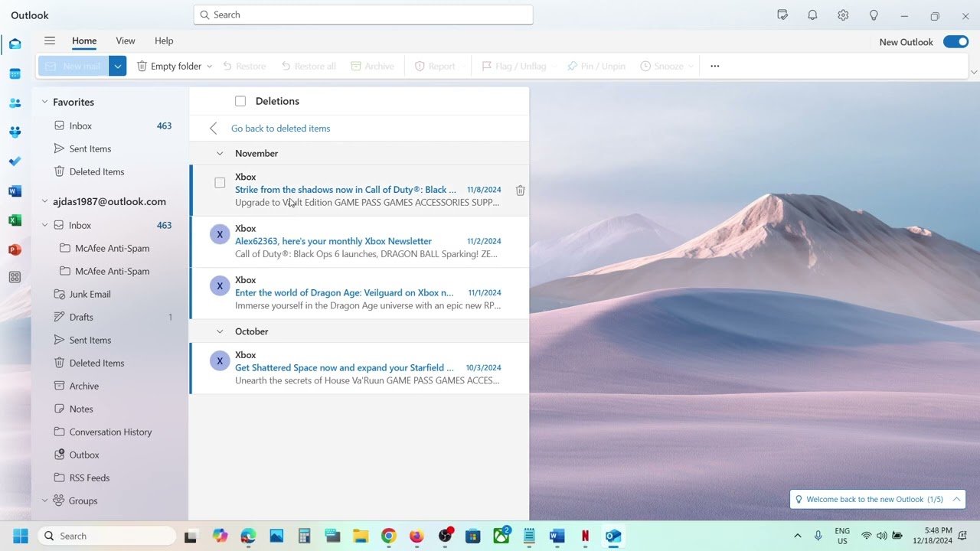Open the New mail dropdown arrow
The image size is (980, 551).
pyautogui.click(x=118, y=66)
